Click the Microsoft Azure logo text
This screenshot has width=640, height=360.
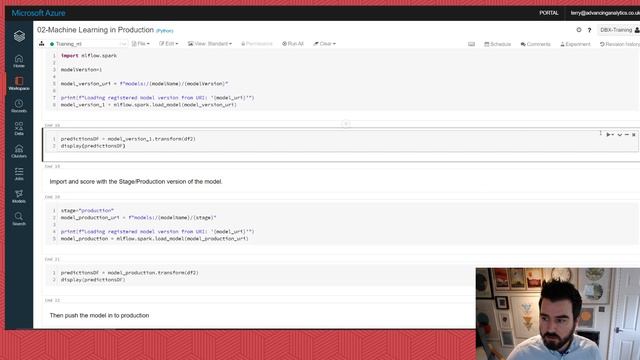click(38, 13)
